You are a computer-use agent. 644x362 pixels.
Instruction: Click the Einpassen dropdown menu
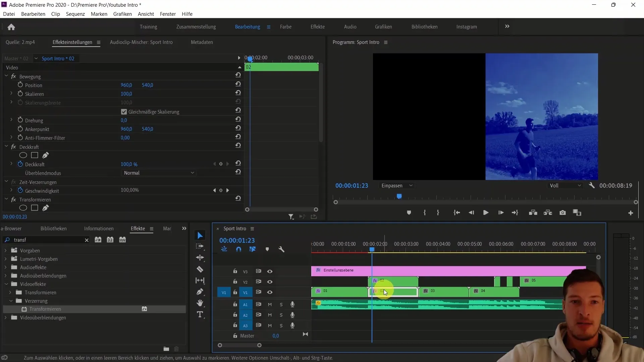396,186
